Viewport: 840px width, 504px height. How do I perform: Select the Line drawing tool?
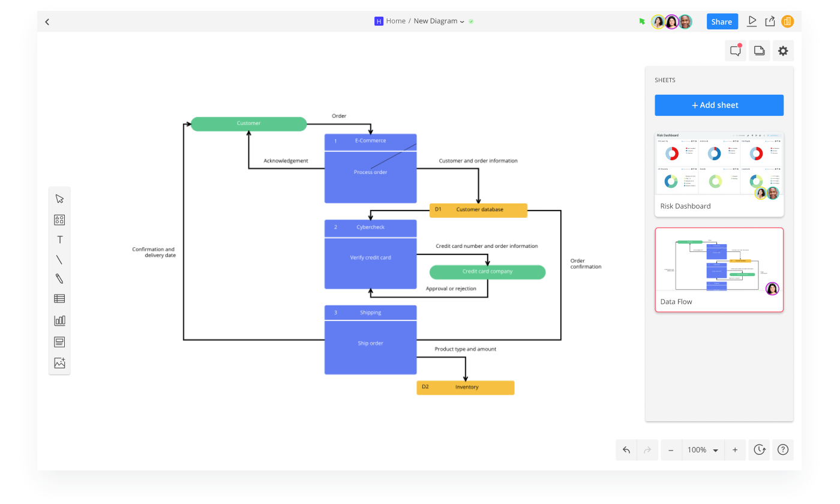pos(59,259)
